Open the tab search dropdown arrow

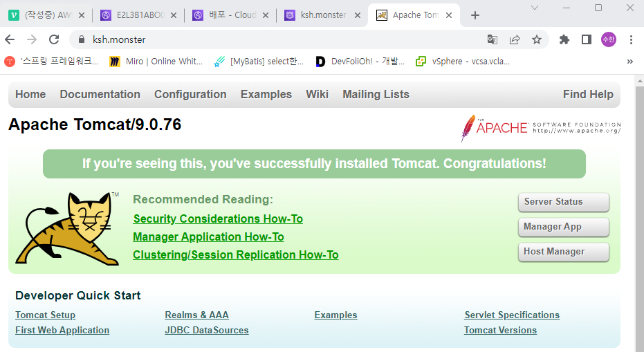tap(534, 8)
